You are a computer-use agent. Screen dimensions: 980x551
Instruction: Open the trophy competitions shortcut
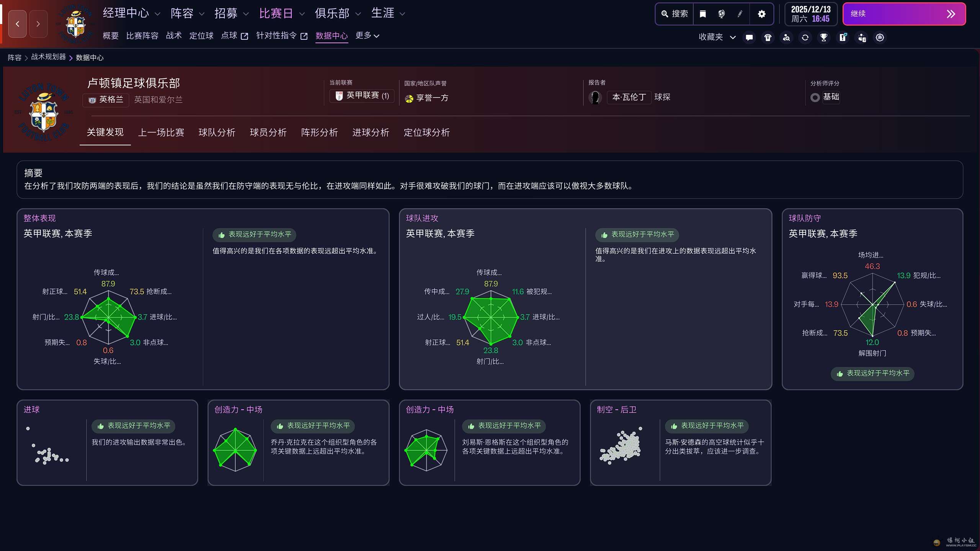[x=824, y=37]
